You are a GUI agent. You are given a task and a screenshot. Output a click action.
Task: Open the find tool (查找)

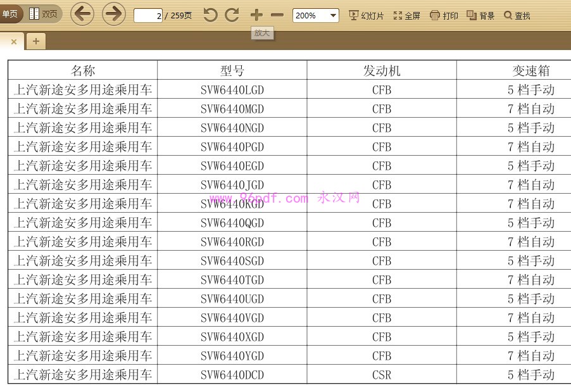point(517,15)
